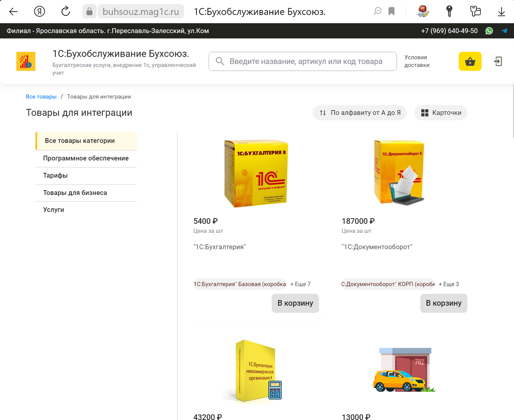Expand + Еще 3 variants for Документооборот
514x420 pixels.
(449, 284)
